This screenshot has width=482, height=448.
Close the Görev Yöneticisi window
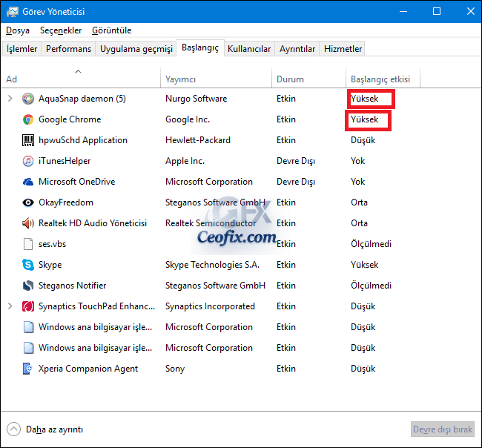click(470, 11)
